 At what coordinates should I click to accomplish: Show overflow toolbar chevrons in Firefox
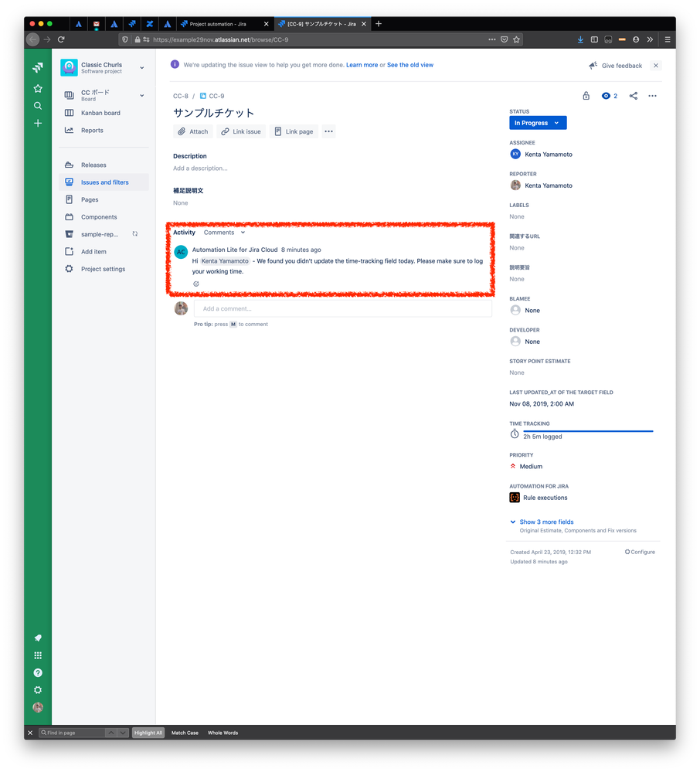tap(650, 39)
